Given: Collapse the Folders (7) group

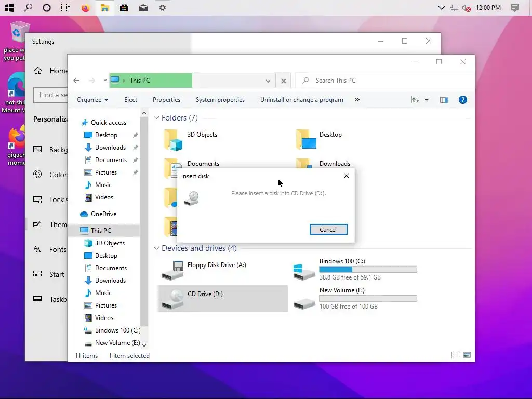Looking at the screenshot, I should click(x=156, y=118).
